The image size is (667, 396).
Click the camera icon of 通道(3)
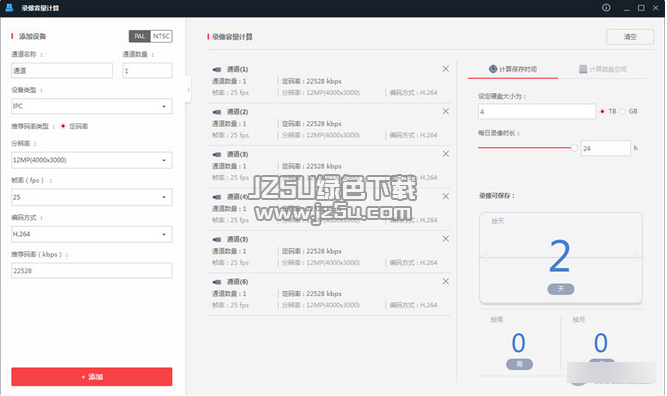(x=217, y=154)
